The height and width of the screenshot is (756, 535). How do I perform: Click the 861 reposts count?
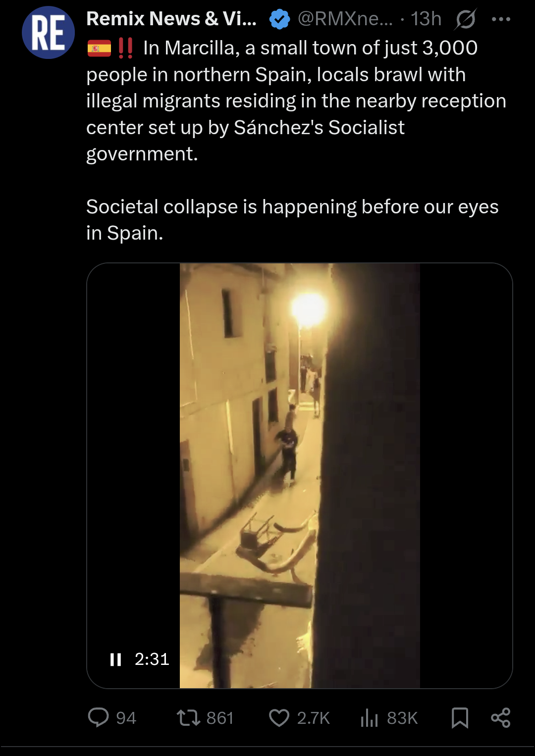[220, 718]
